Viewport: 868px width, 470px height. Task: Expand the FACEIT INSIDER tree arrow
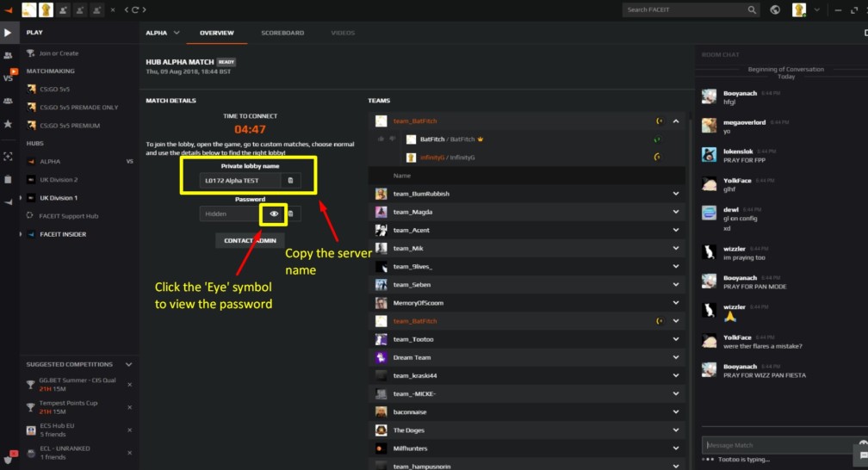(x=21, y=234)
